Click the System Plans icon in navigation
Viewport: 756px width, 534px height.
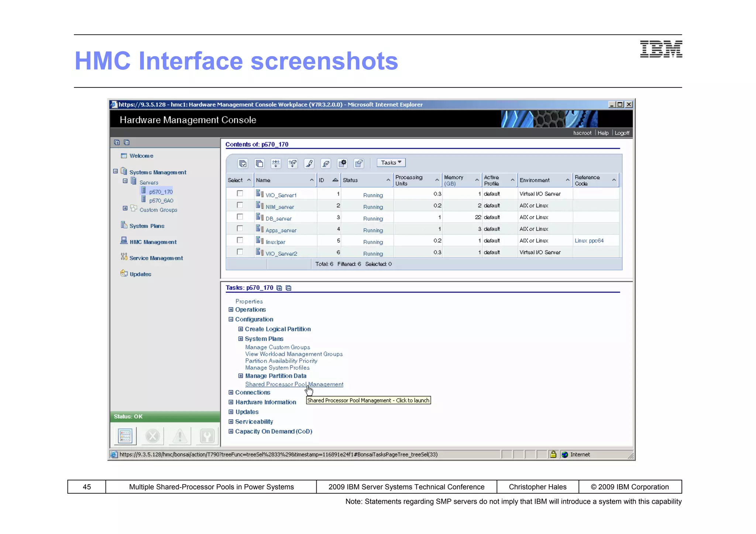124,225
